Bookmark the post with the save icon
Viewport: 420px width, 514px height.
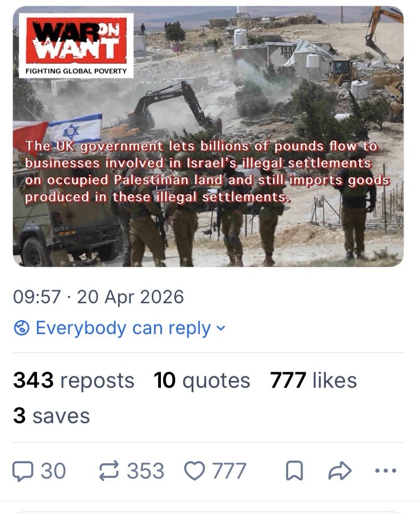point(294,471)
